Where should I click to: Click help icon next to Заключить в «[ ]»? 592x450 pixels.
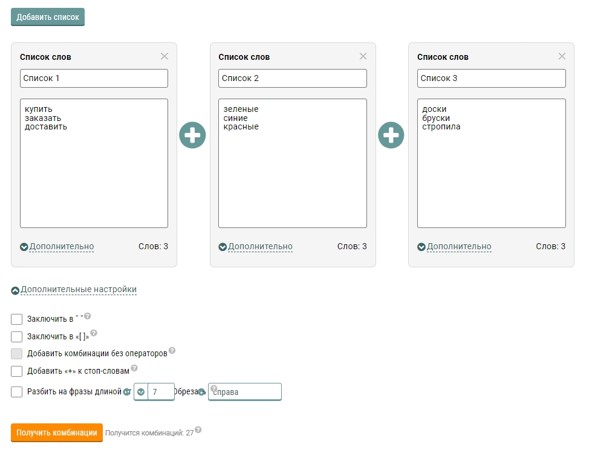(94, 333)
